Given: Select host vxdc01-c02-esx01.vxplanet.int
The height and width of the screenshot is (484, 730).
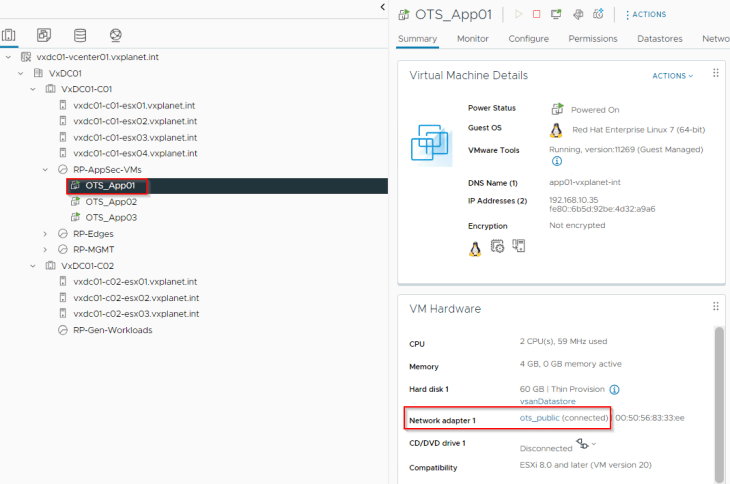Looking at the screenshot, I should tap(135, 282).
